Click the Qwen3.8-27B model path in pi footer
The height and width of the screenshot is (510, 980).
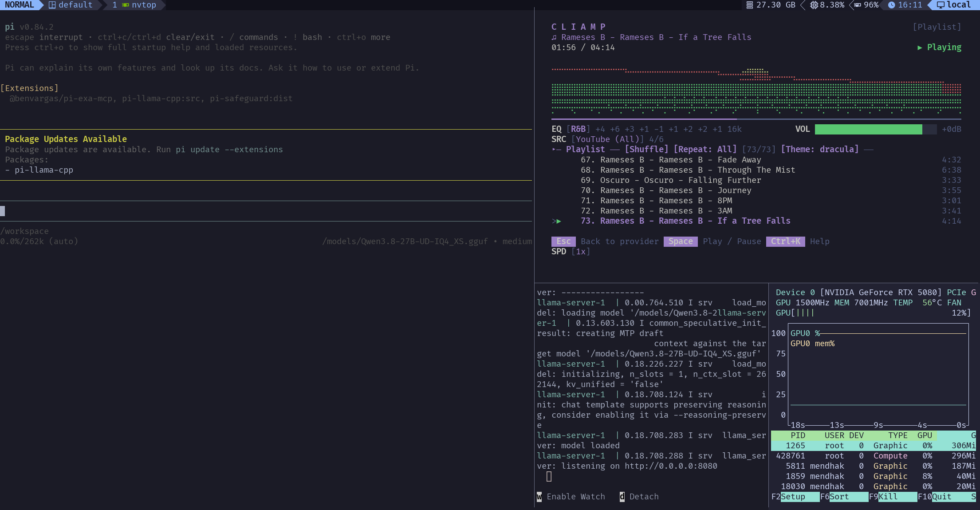tap(405, 241)
